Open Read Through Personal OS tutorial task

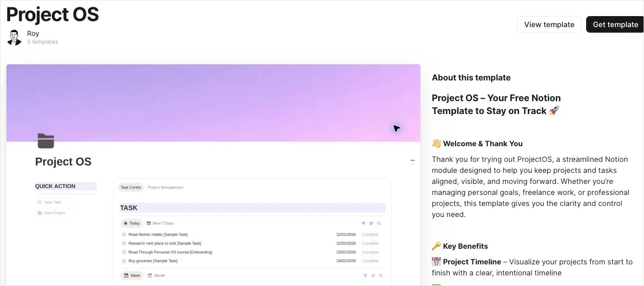(170, 252)
